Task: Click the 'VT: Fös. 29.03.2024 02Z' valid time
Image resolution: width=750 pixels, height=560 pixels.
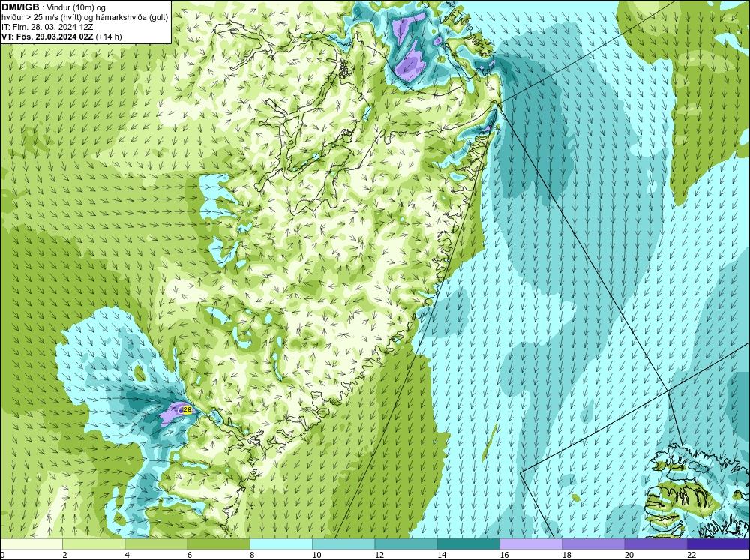Action: [48, 36]
